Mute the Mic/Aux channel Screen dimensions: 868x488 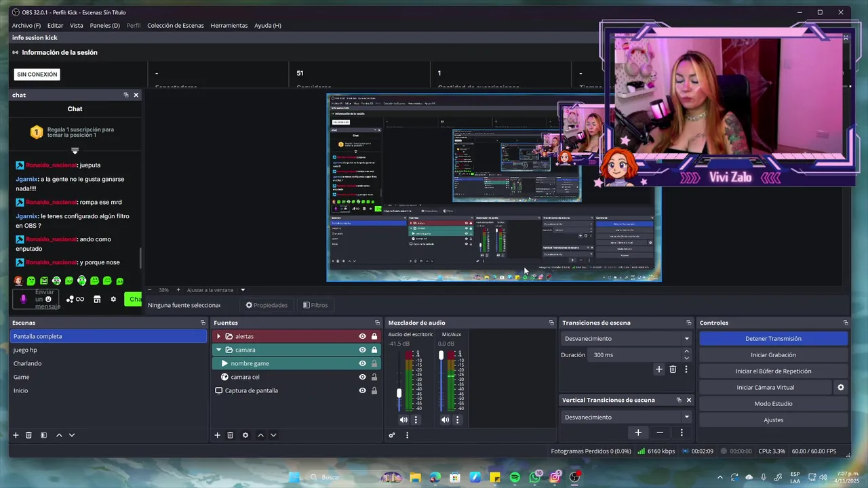tap(445, 420)
